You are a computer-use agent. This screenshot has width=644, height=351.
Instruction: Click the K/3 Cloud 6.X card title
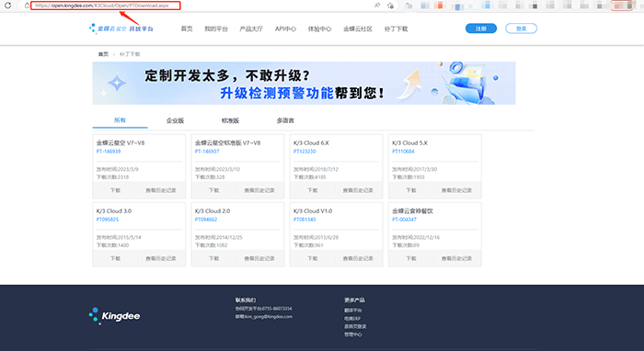tap(311, 142)
